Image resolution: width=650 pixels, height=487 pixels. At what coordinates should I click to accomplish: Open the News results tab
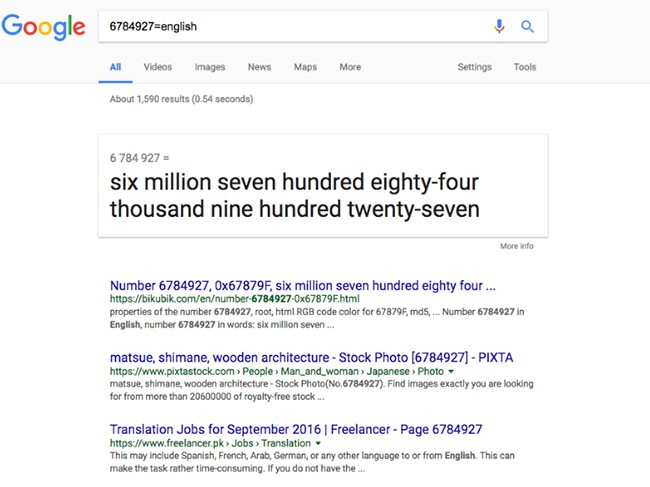[x=259, y=67]
